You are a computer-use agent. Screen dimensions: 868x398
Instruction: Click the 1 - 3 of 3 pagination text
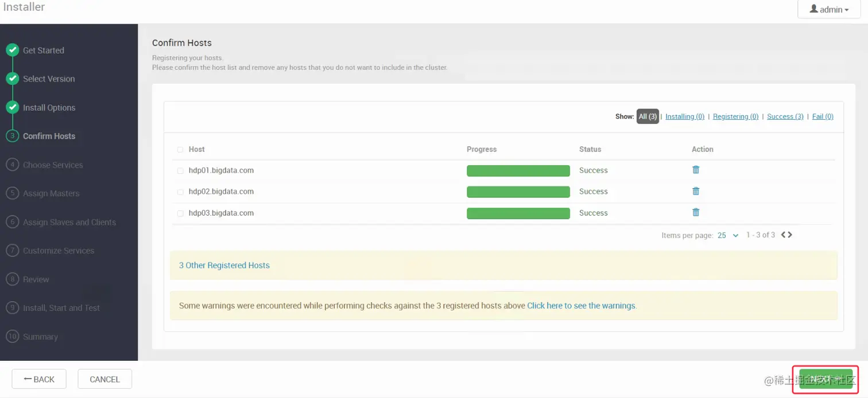click(x=761, y=235)
